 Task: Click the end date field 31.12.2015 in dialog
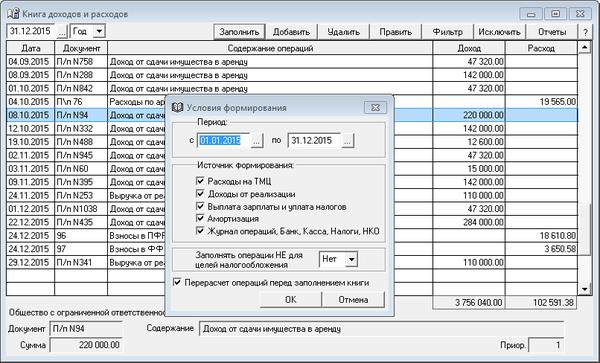click(x=315, y=141)
